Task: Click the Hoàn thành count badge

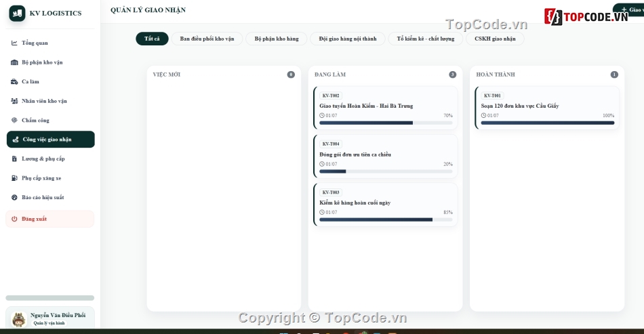Action: point(614,75)
